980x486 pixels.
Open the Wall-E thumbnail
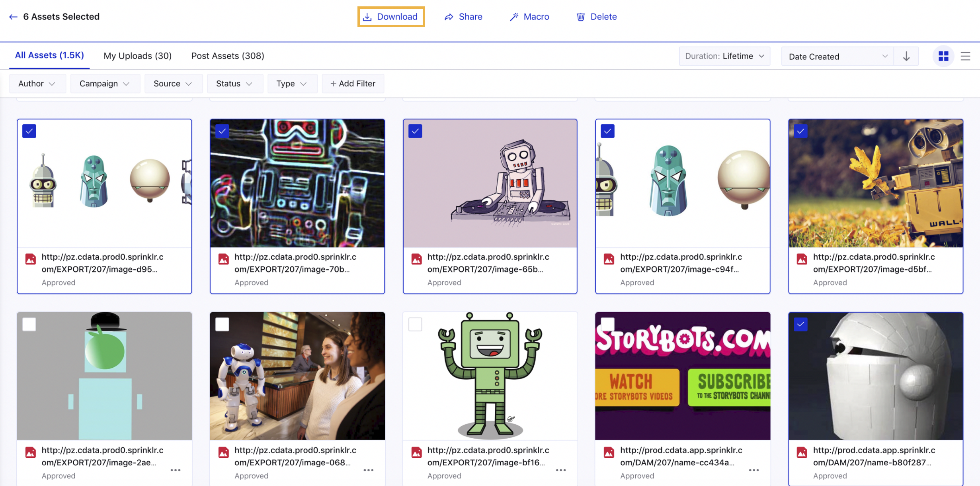pyautogui.click(x=876, y=183)
